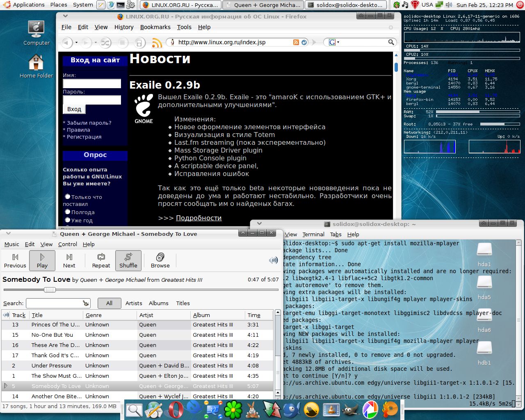Screen dimensions: 525x420
Task: Open the Music menu in the music player
Action: [x=11, y=244]
